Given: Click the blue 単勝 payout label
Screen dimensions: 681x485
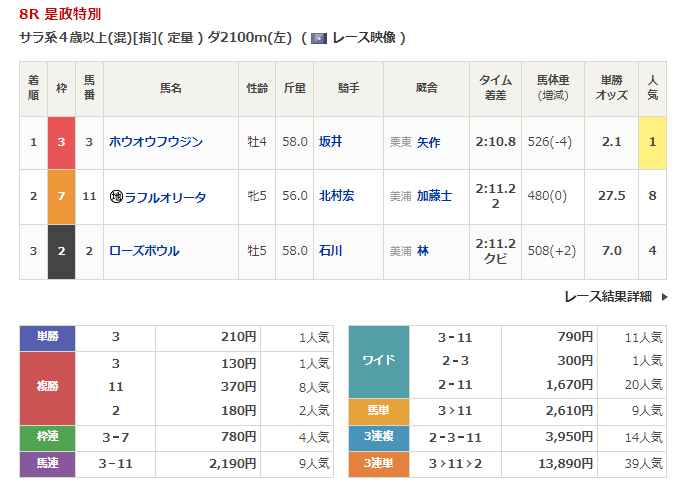Looking at the screenshot, I should coord(47,337).
